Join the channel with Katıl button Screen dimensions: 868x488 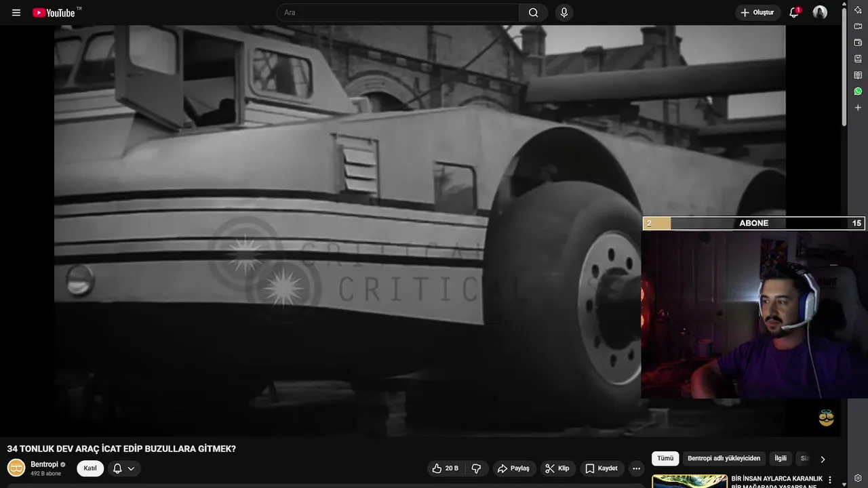click(x=90, y=468)
